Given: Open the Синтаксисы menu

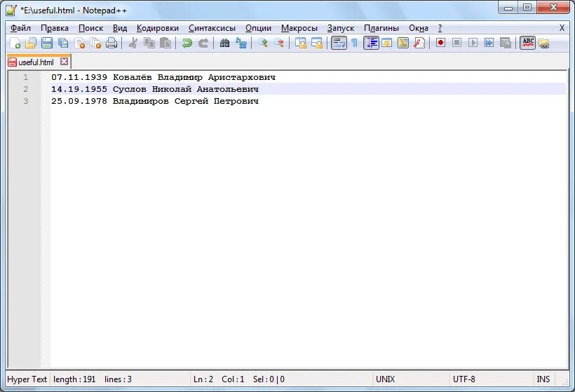Looking at the screenshot, I should (x=212, y=28).
